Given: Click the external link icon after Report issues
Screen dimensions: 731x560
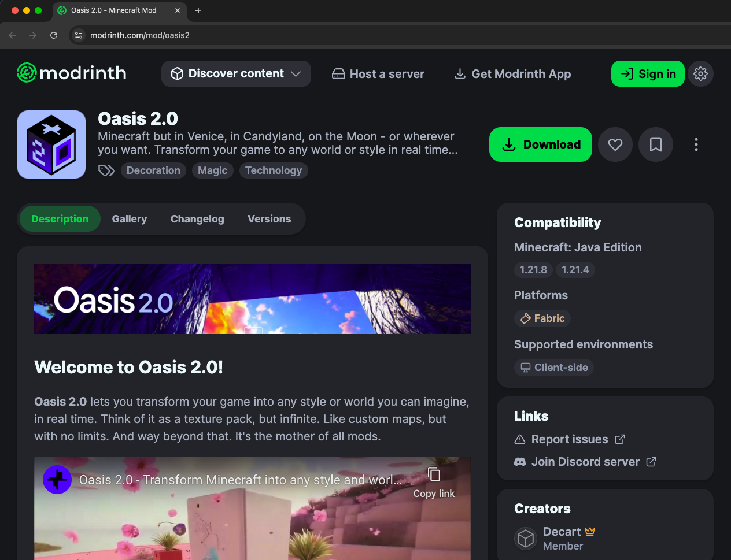Looking at the screenshot, I should 620,439.
